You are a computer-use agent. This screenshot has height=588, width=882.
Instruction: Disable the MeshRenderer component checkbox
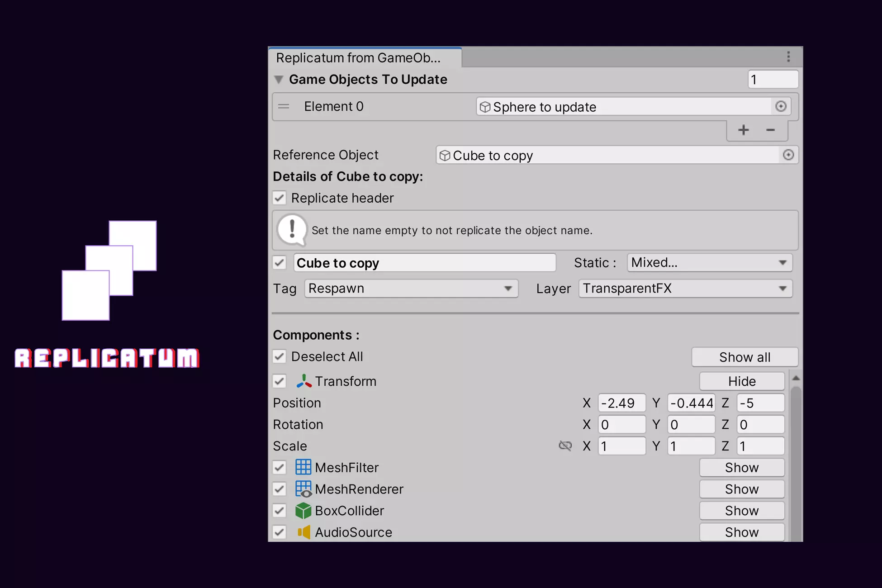click(280, 489)
